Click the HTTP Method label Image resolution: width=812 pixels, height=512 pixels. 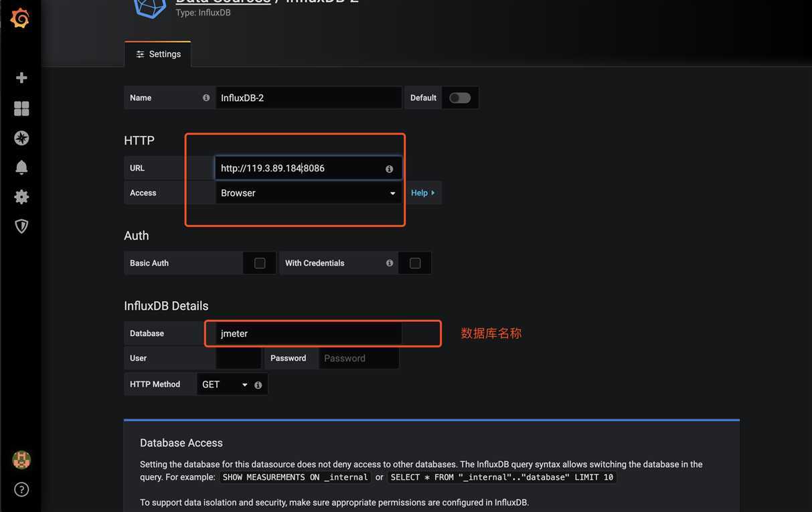click(x=155, y=384)
